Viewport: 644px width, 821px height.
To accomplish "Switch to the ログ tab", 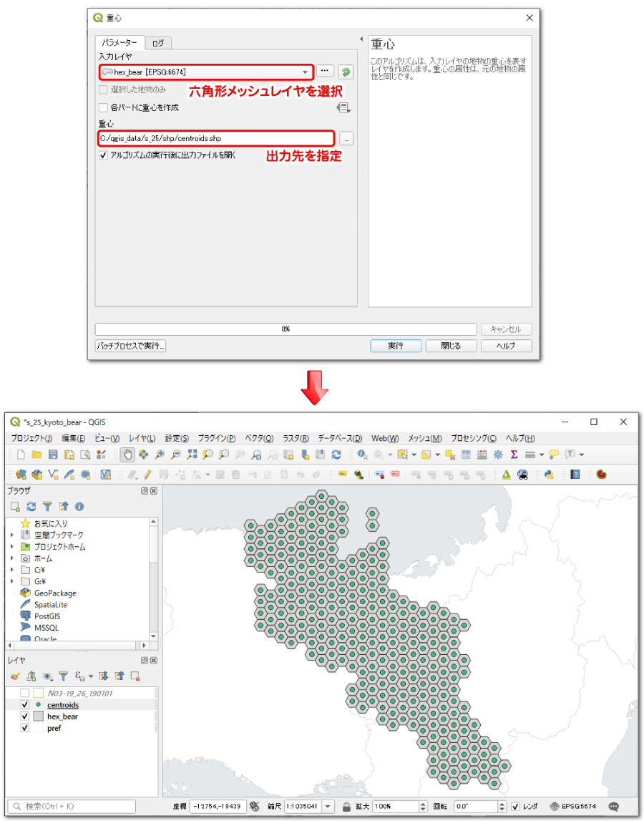I will click(158, 43).
